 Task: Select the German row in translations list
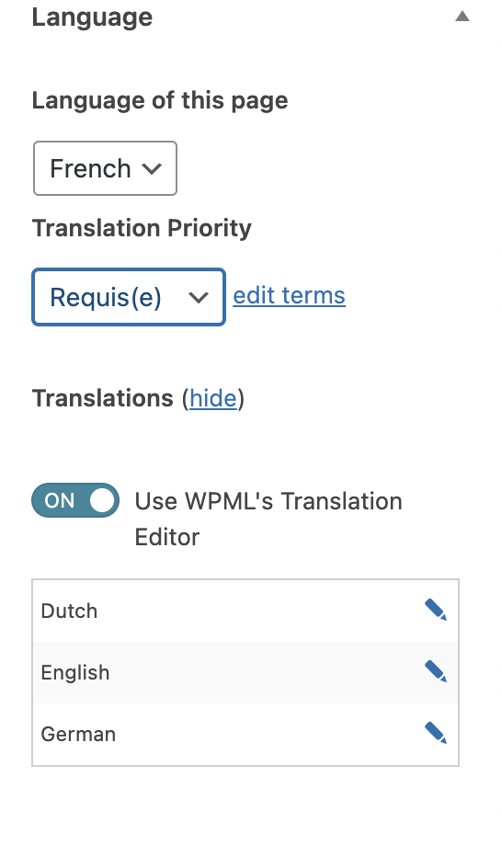(x=245, y=734)
